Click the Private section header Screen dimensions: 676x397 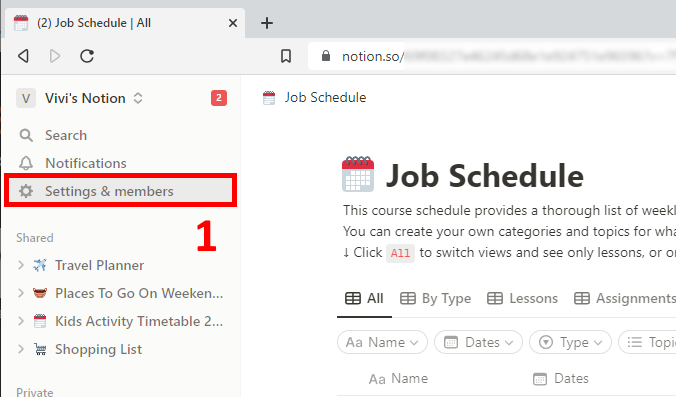pyautogui.click(x=35, y=392)
